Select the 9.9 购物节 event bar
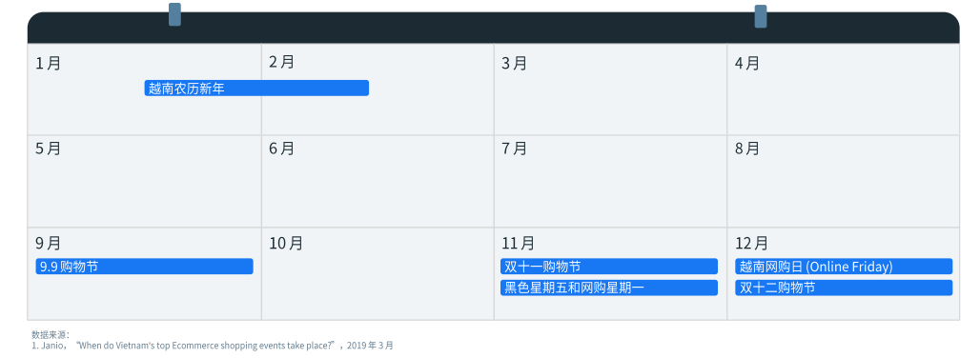Image resolution: width=980 pixels, height=358 pixels. (144, 267)
